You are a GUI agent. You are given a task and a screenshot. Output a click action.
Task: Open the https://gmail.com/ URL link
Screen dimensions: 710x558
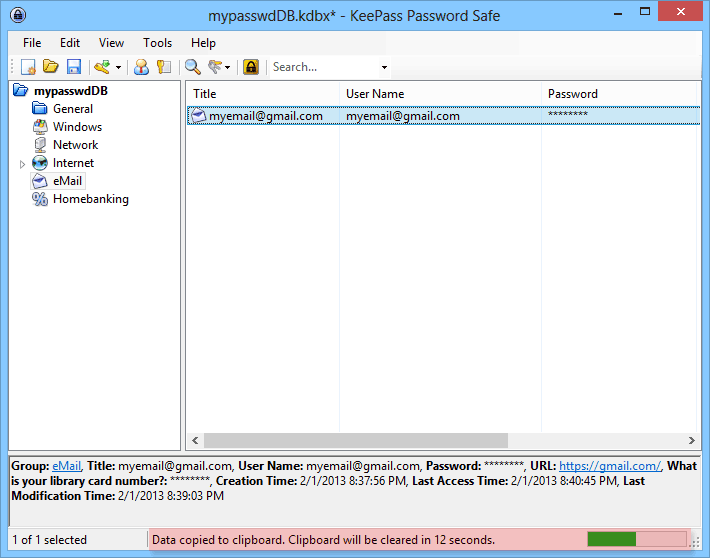pyautogui.click(x=610, y=466)
